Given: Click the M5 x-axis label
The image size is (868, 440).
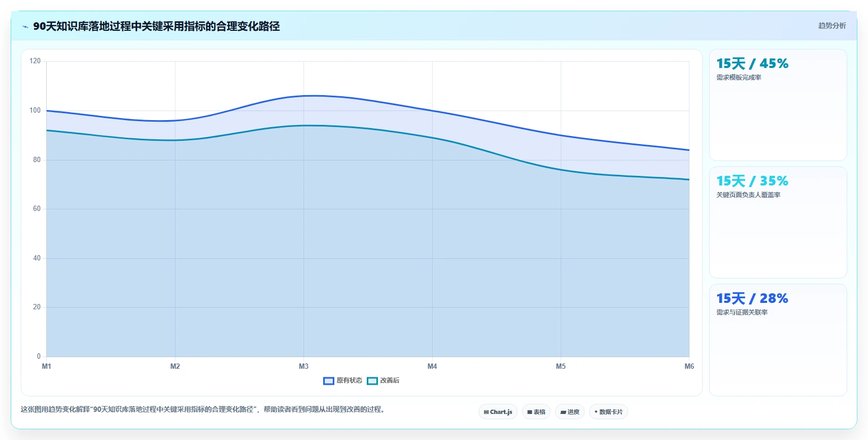Looking at the screenshot, I should (561, 366).
